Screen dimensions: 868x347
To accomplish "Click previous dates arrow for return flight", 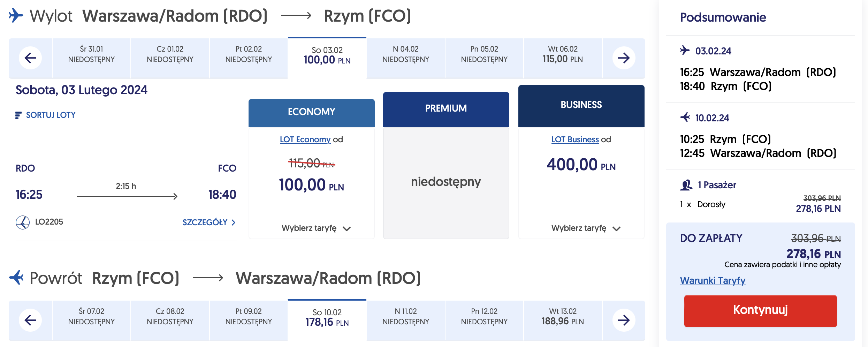I will 30,320.
